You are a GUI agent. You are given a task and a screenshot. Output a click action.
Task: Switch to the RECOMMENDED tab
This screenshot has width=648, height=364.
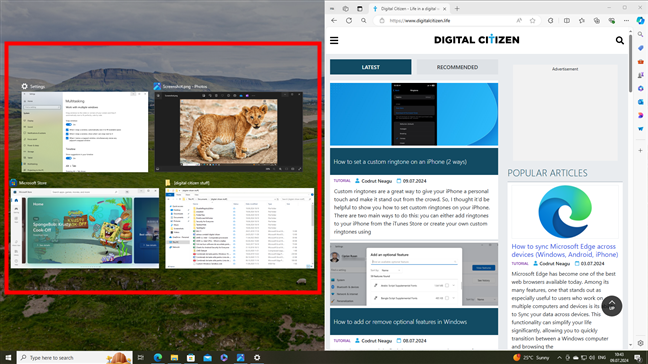pos(457,67)
